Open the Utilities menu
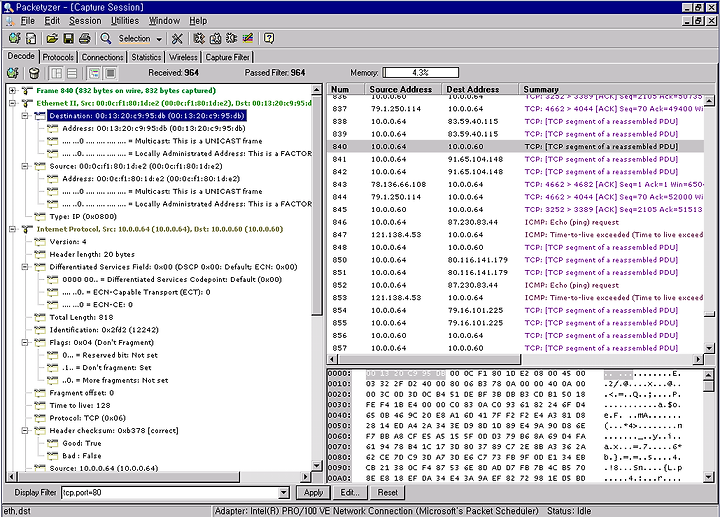 tap(124, 21)
